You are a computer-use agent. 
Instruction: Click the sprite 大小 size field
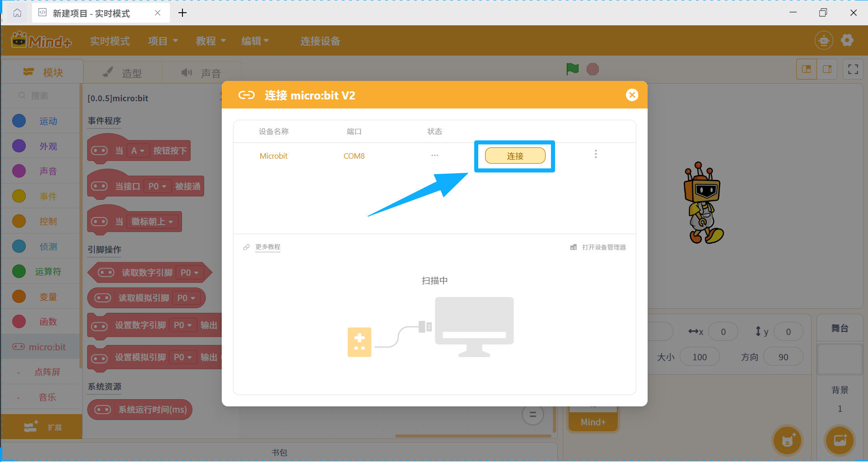pos(700,357)
